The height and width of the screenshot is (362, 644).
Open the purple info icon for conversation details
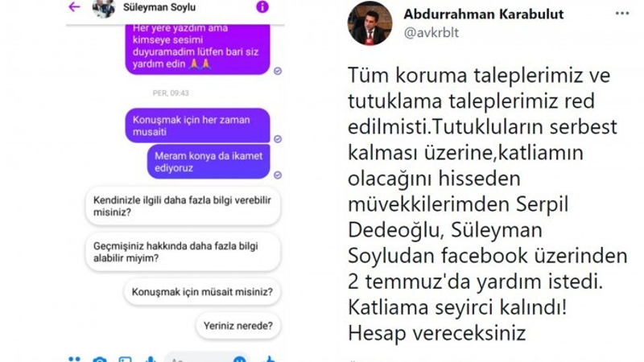(262, 6)
